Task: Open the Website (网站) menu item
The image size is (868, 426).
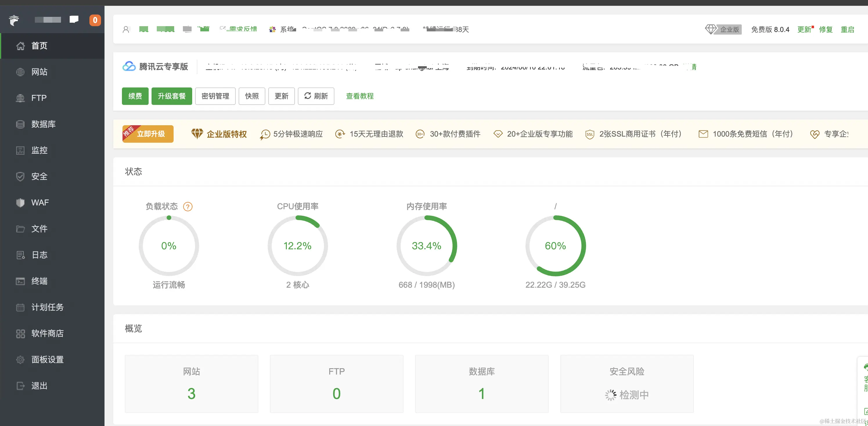Action: (39, 72)
